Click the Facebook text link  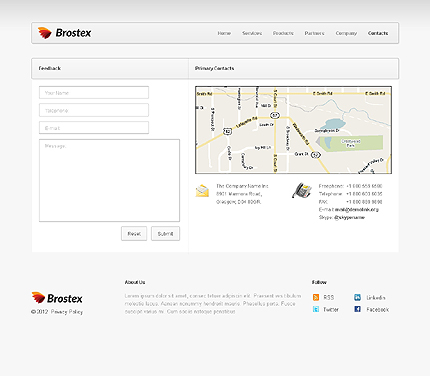coord(378,309)
